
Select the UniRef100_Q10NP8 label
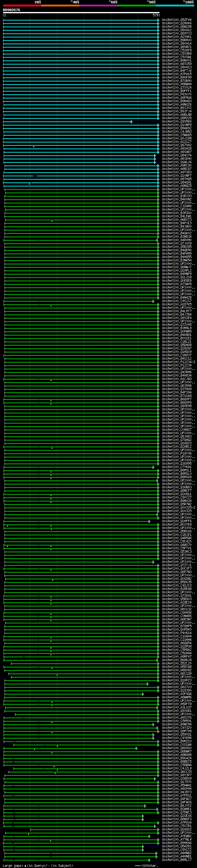click(x=177, y=125)
